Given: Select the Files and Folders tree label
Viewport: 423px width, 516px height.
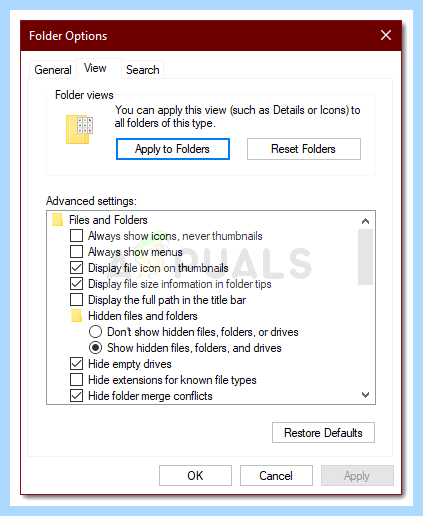Looking at the screenshot, I should [108, 220].
